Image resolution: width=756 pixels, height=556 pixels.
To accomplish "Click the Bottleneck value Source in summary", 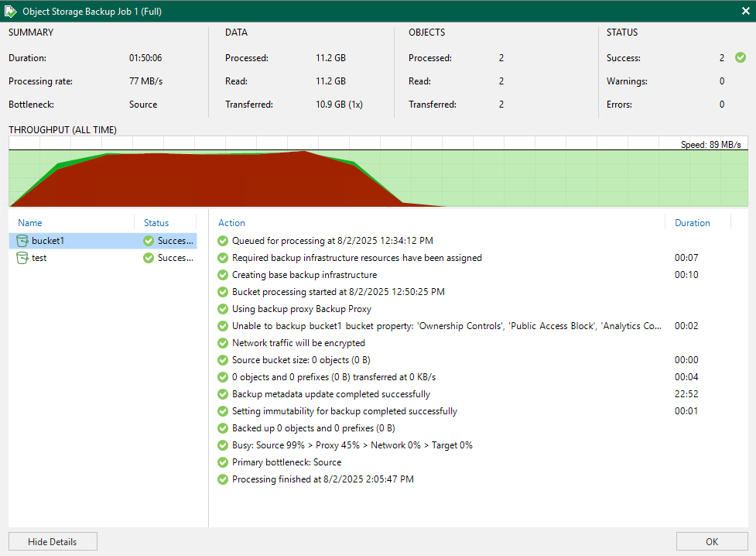I will pyautogui.click(x=142, y=105).
